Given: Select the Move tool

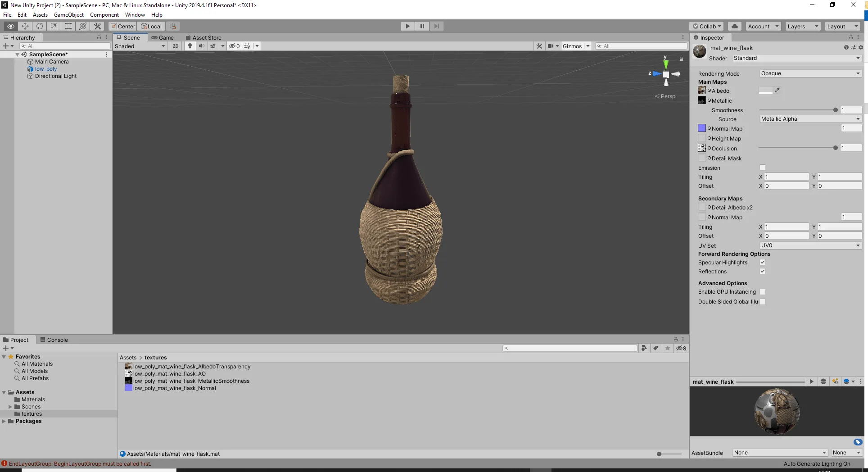Looking at the screenshot, I should pos(25,26).
